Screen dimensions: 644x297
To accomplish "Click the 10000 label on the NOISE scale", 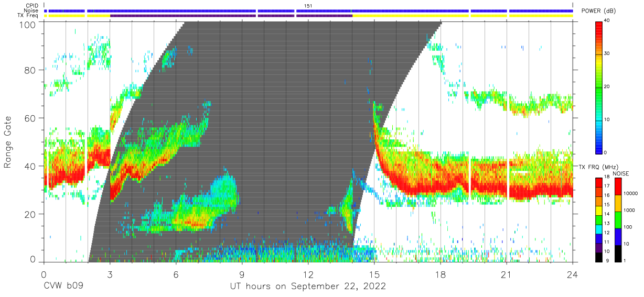I will (x=631, y=193).
